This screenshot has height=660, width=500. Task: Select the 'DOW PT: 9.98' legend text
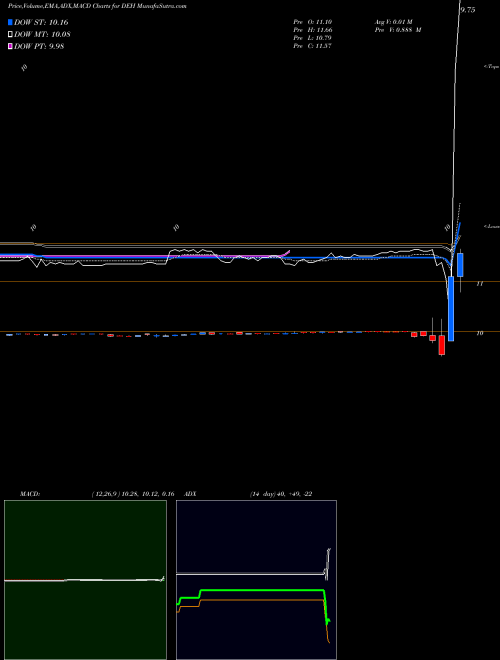pyautogui.click(x=39, y=46)
